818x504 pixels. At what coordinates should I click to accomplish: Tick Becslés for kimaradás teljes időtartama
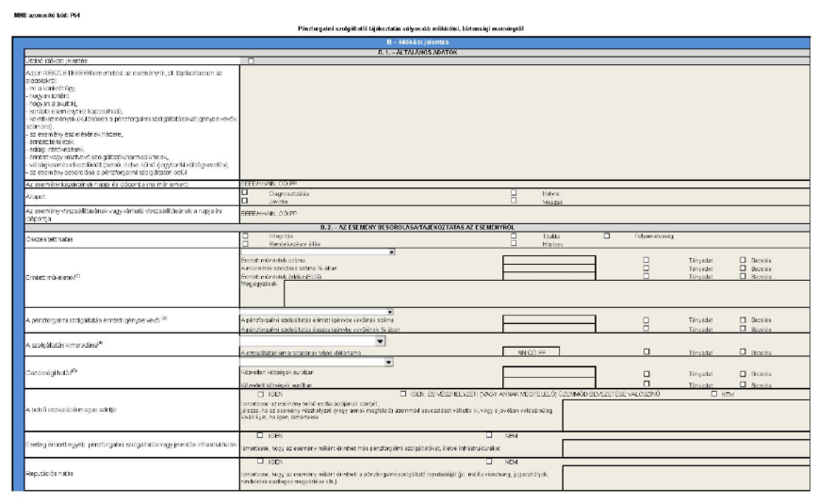point(743,351)
